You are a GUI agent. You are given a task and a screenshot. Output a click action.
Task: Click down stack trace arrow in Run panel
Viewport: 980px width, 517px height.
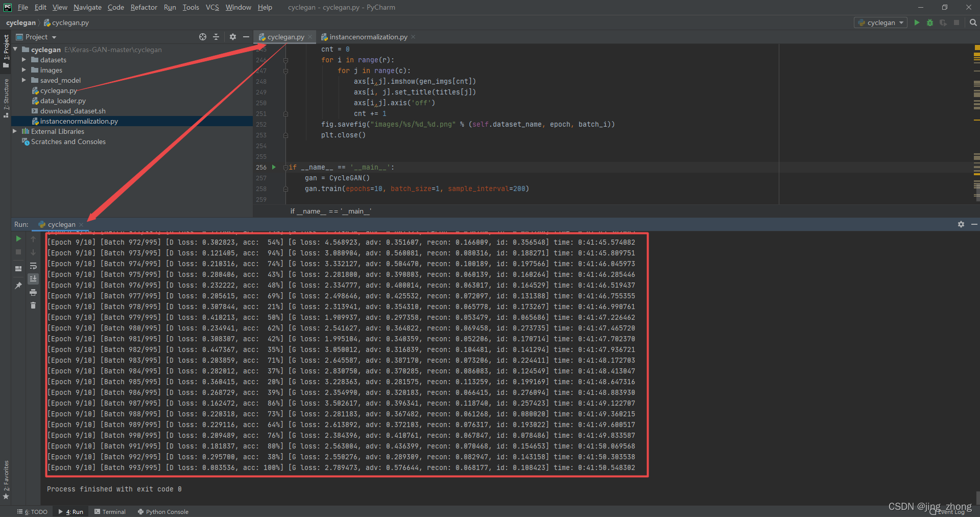[33, 252]
